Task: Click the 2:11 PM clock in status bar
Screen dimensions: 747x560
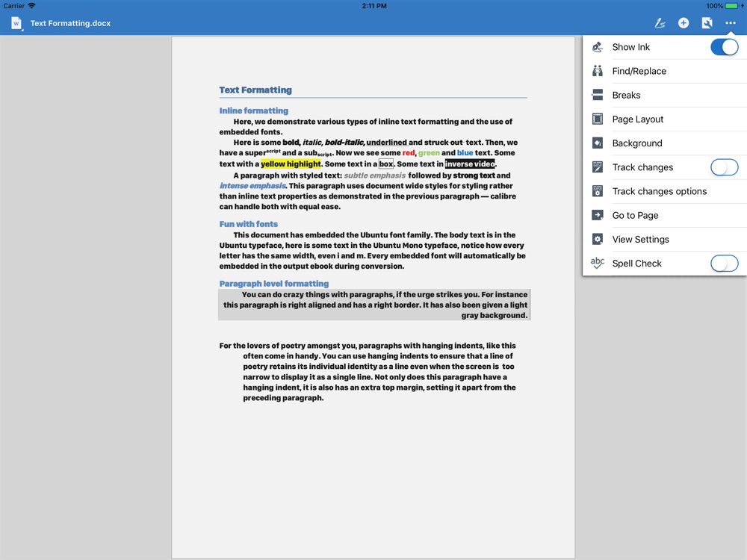Action: point(374,6)
